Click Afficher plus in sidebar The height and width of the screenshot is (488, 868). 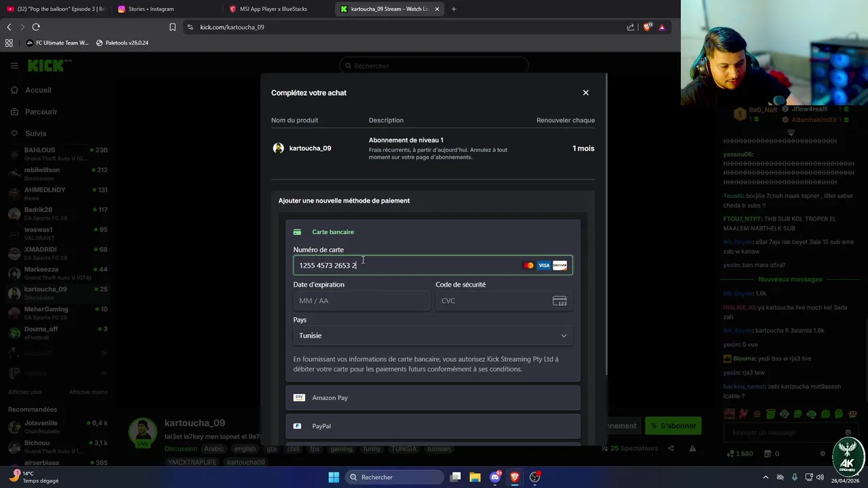click(x=25, y=392)
